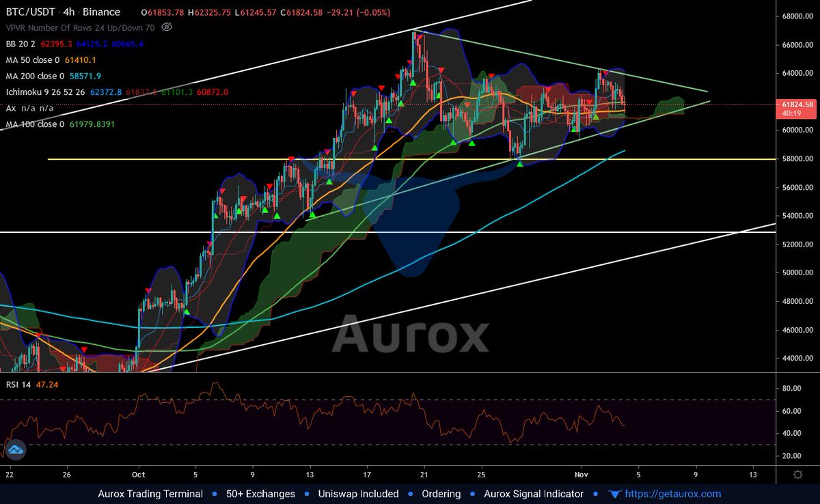
Task: Click the MA 100 value 61979.8391
Action: tap(92, 124)
